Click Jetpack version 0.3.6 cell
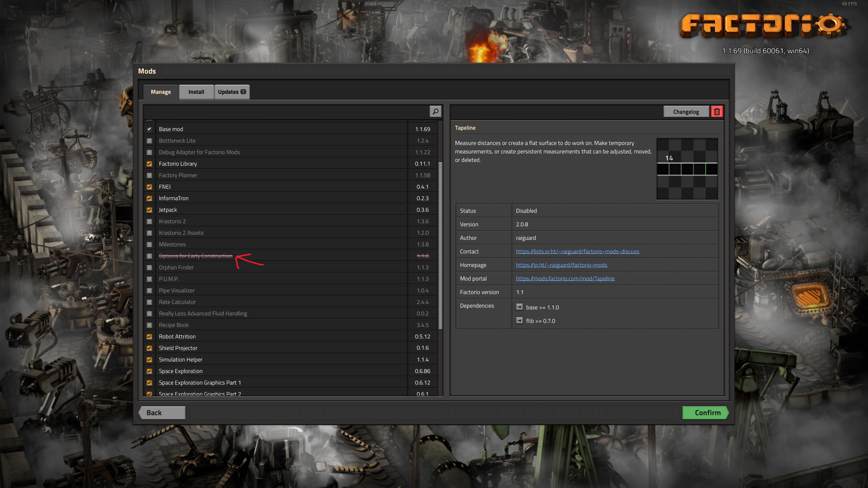Viewport: 868px width, 488px height. coord(422,210)
